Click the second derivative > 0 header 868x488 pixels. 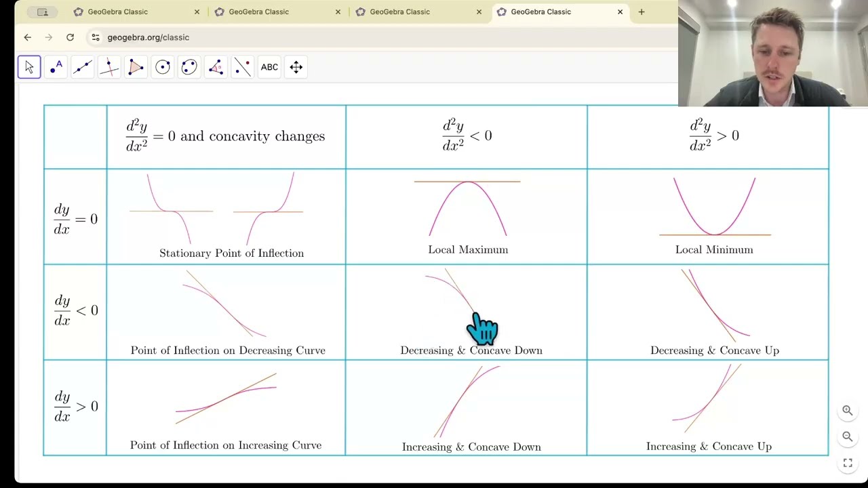(x=714, y=135)
